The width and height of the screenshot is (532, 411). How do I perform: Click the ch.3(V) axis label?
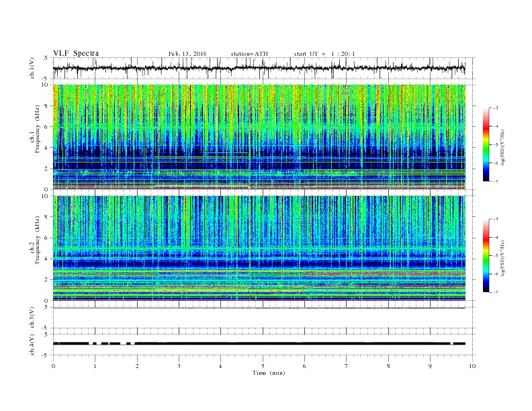[x=32, y=318]
